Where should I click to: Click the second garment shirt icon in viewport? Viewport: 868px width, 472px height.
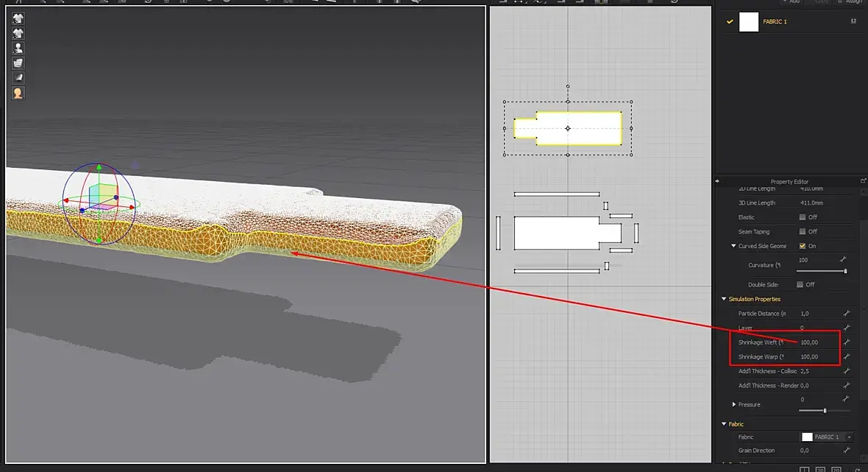[18, 33]
